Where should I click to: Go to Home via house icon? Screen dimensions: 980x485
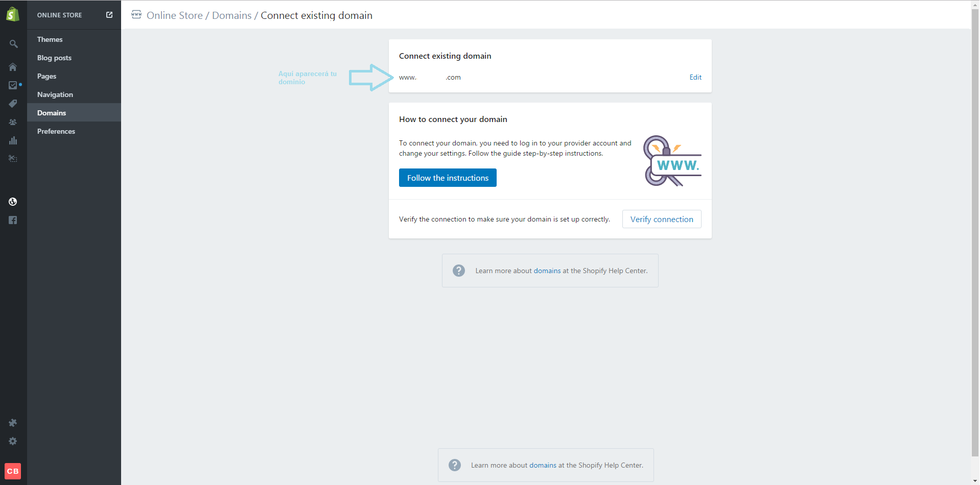pyautogui.click(x=13, y=67)
